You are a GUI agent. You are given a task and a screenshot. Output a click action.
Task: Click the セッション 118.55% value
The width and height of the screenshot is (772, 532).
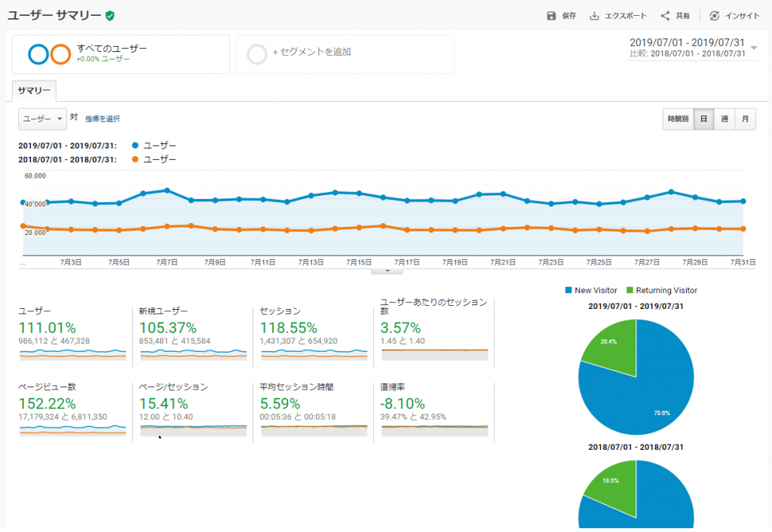289,329
